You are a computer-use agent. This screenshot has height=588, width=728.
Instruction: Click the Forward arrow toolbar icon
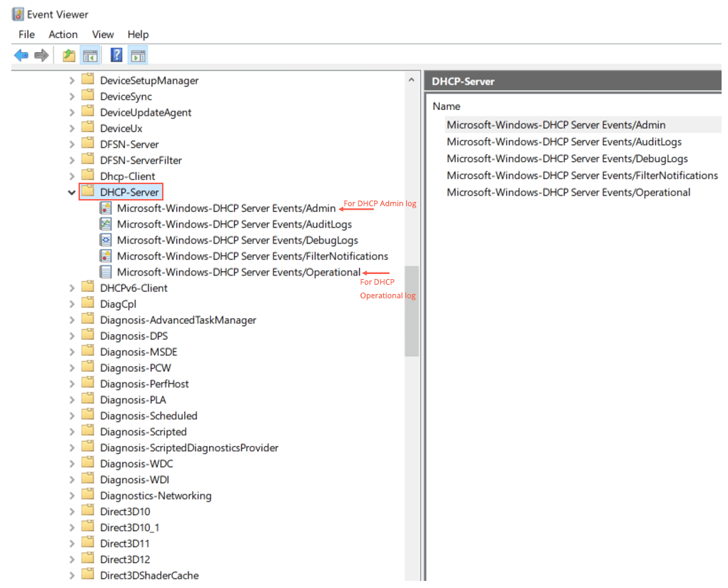pyautogui.click(x=41, y=56)
